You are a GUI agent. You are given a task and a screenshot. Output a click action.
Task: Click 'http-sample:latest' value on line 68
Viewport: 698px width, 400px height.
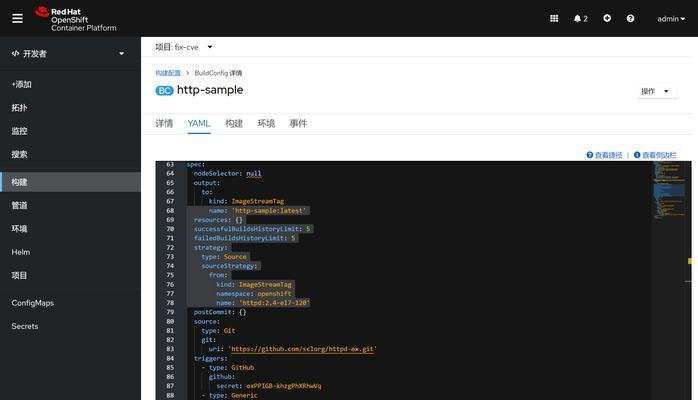(269, 211)
